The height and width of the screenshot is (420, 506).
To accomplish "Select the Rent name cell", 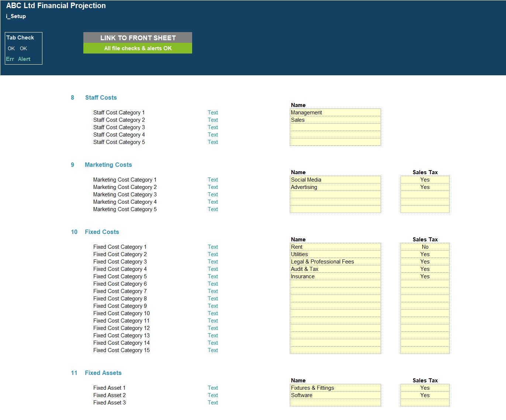I will click(x=335, y=247).
